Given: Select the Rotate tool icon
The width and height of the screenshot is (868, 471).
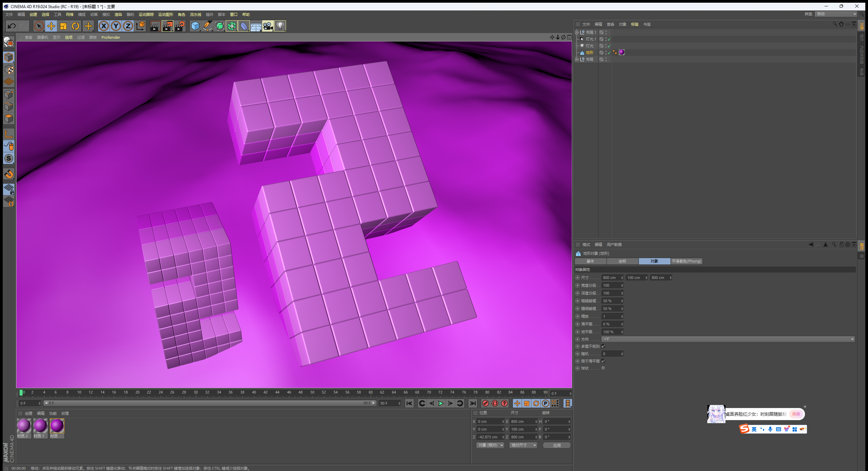Looking at the screenshot, I should 75,26.
